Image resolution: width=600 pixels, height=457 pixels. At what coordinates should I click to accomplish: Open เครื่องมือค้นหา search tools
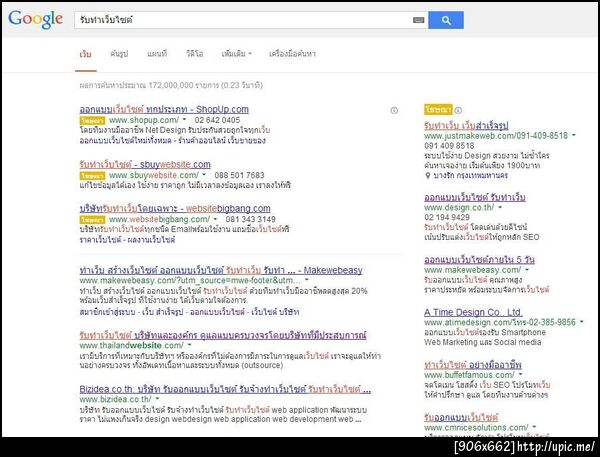pos(292,54)
